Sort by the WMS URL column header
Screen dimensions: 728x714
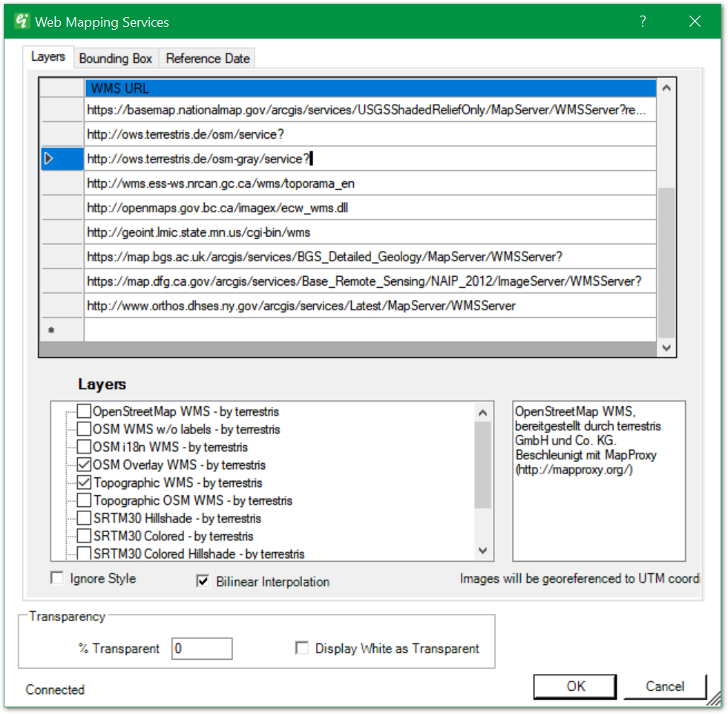(370, 88)
